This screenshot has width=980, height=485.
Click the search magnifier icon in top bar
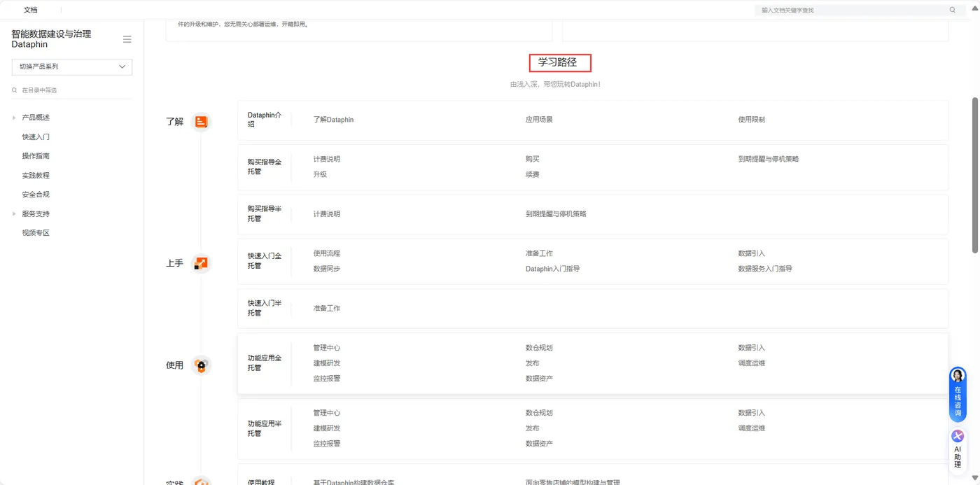[952, 10]
